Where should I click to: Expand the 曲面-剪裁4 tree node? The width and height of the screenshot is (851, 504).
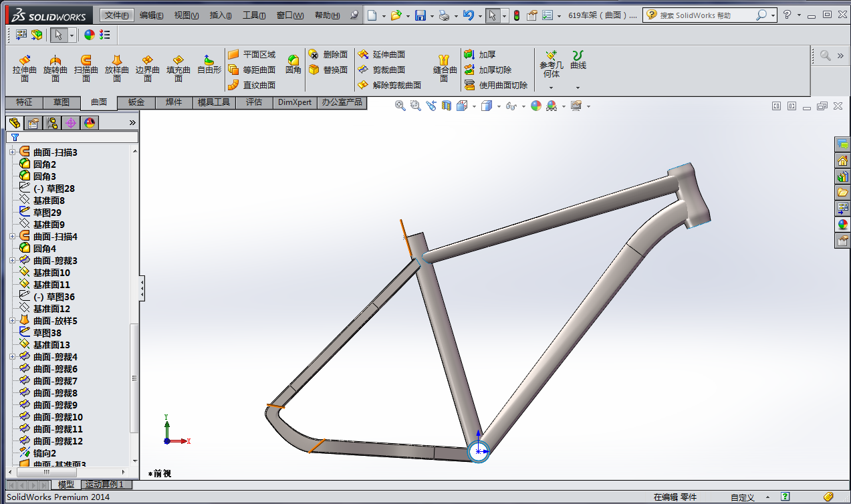(12, 357)
